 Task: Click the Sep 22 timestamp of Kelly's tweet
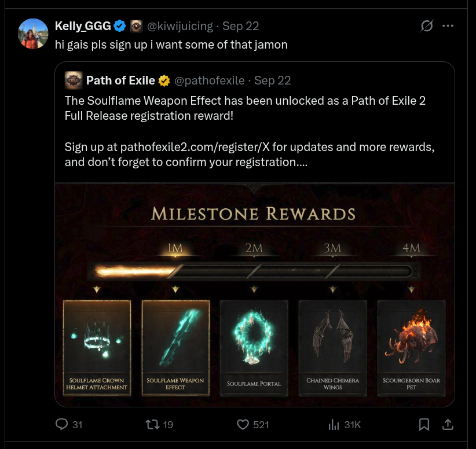click(x=240, y=26)
